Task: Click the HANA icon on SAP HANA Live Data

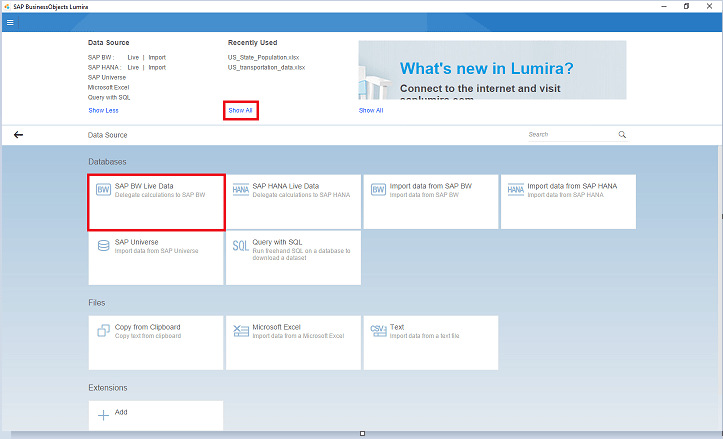Action: coord(241,190)
